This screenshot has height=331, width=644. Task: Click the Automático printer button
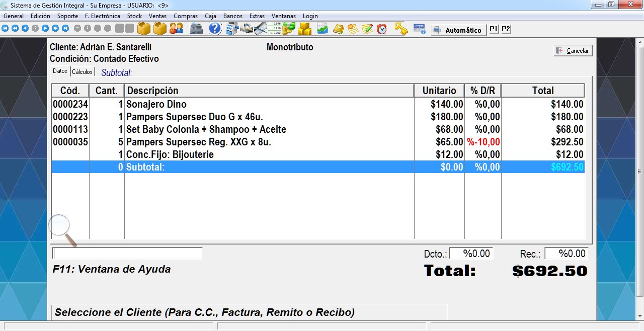click(x=458, y=30)
